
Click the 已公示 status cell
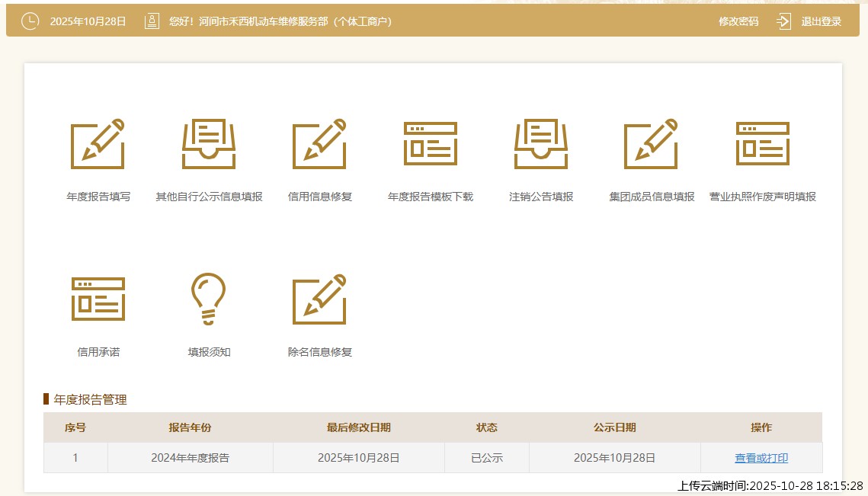(486, 458)
